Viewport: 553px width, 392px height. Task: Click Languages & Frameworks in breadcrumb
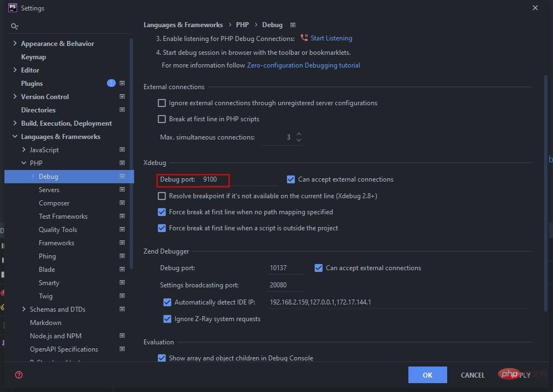(183, 25)
